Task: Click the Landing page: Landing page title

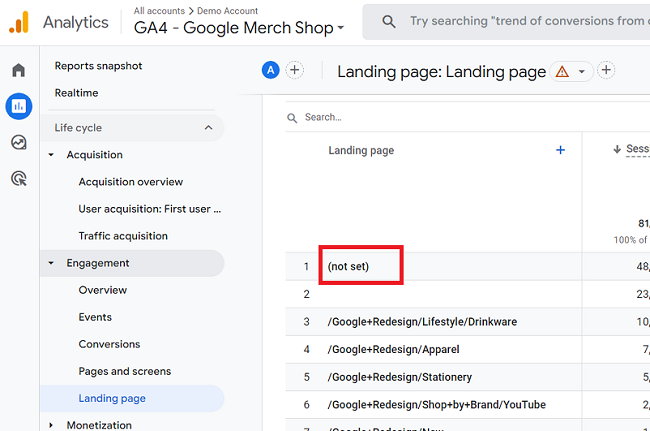Action: point(441,72)
